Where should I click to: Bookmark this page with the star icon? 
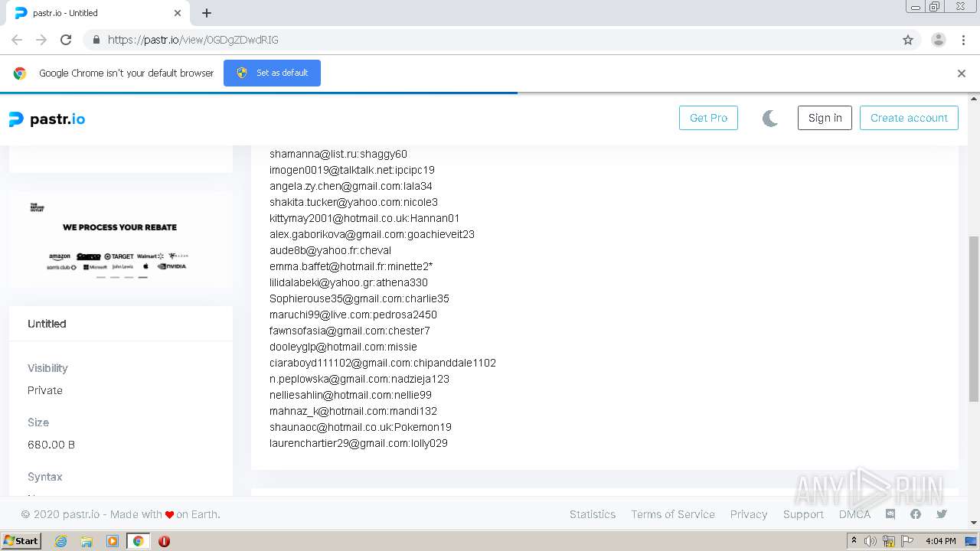tap(908, 40)
